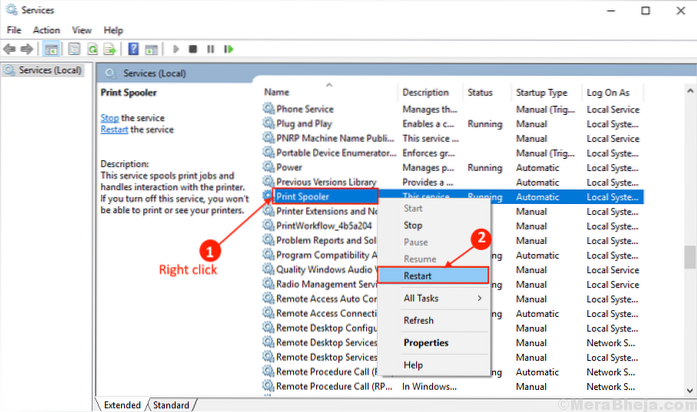
Task: Choose Restart from the context menu
Action: coord(420,274)
